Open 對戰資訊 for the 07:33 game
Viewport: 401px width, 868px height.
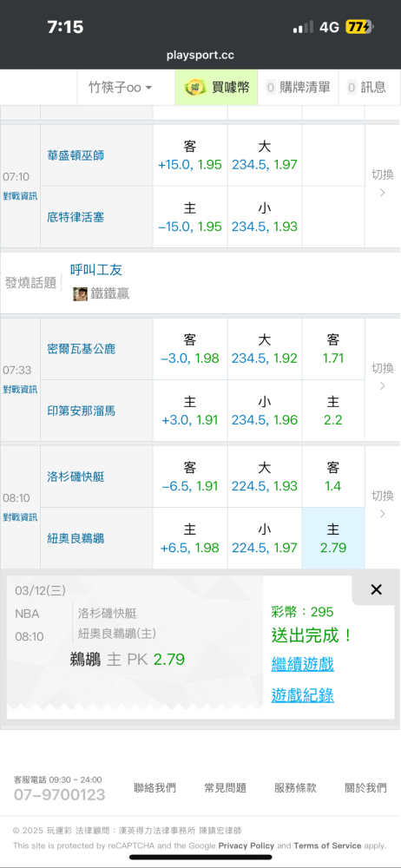20,389
